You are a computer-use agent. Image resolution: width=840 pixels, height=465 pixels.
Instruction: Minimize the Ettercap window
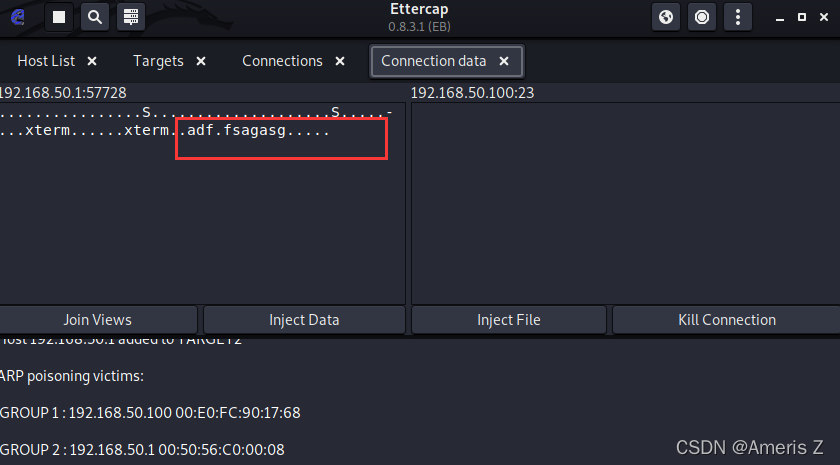(780, 18)
